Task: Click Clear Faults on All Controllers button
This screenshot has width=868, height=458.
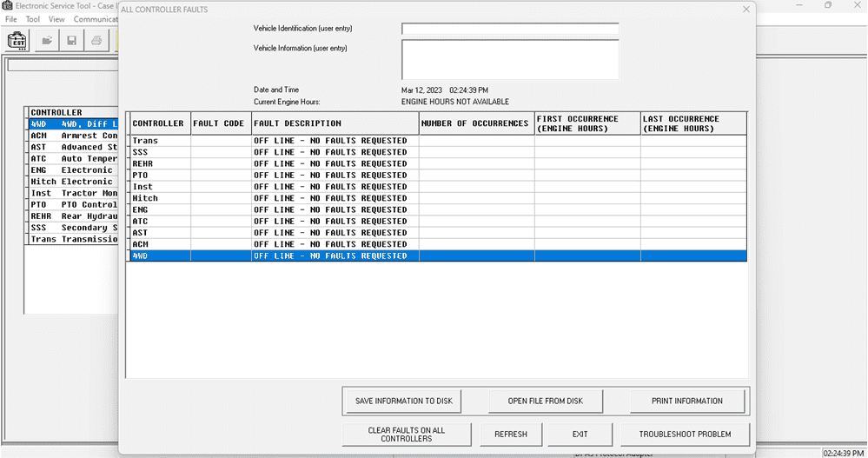Action: click(407, 435)
